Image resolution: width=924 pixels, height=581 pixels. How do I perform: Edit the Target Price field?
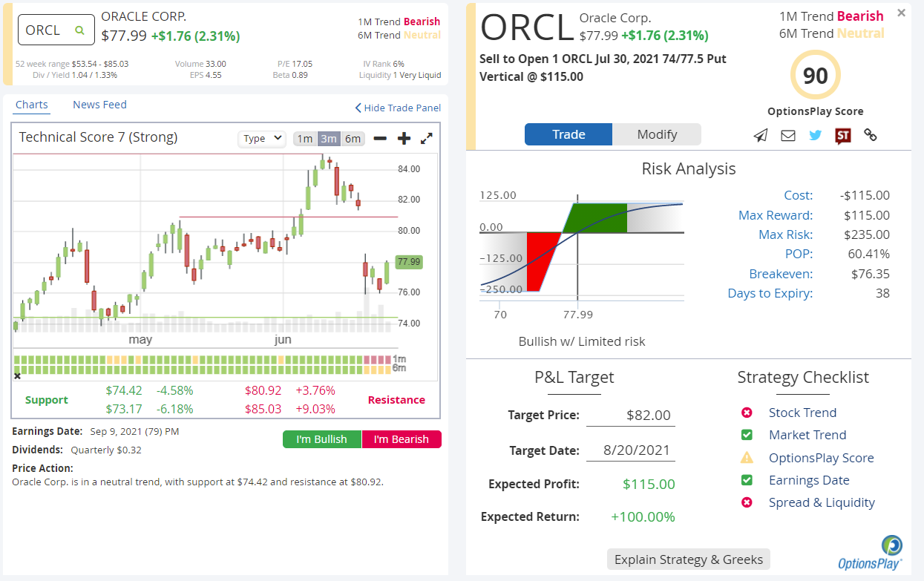click(x=631, y=416)
